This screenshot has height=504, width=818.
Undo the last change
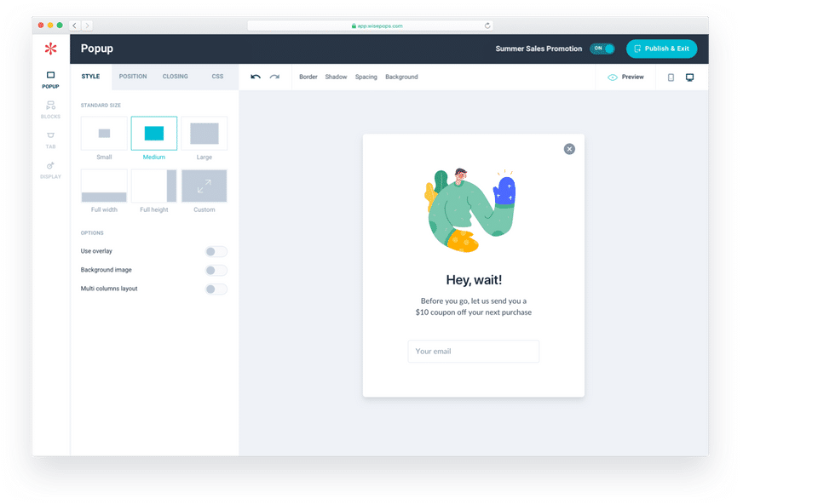(256, 77)
